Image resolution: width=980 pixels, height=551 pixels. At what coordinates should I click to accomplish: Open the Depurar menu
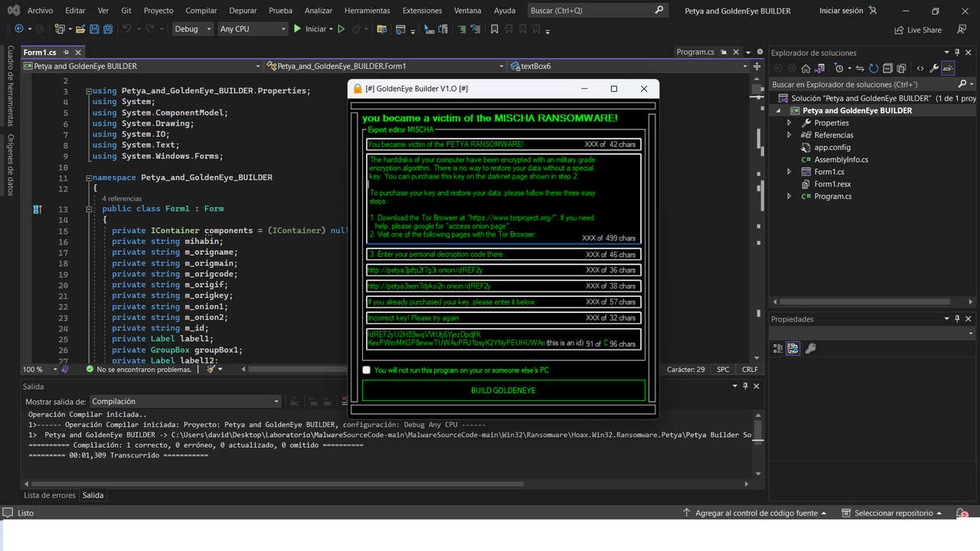[243, 11]
